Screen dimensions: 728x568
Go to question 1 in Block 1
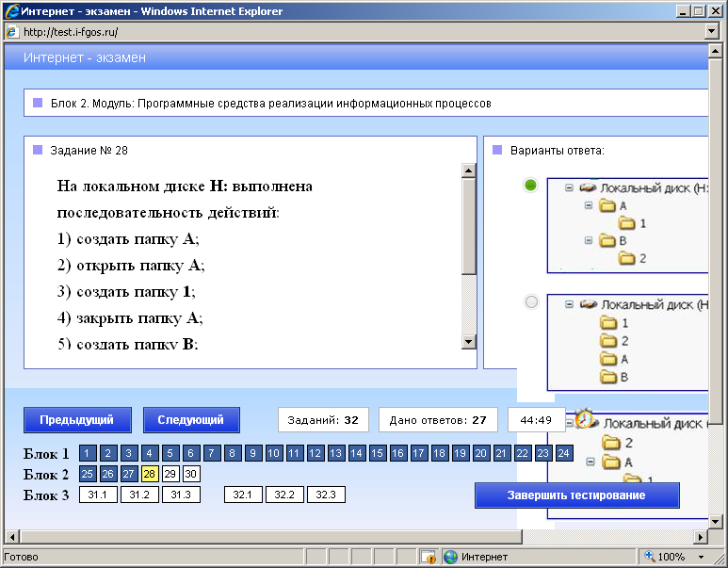[x=88, y=453]
